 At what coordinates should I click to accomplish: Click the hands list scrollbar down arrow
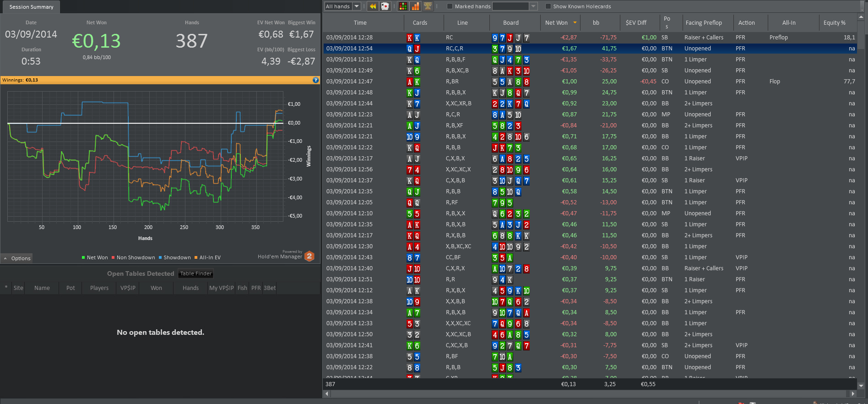tap(861, 386)
